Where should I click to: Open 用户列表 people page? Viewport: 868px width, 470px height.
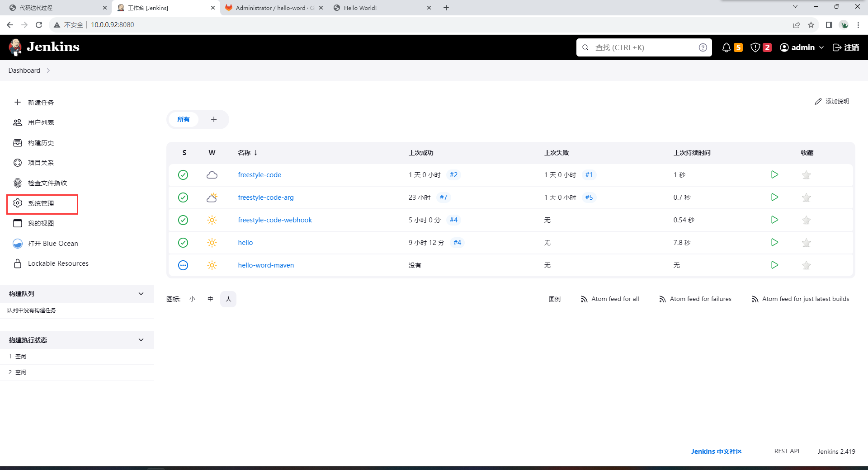[34, 122]
